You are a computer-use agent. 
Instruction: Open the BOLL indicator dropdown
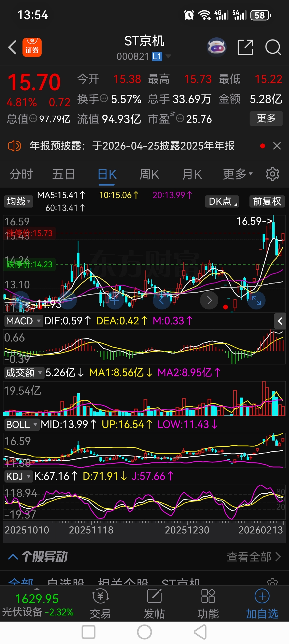[x=22, y=425]
